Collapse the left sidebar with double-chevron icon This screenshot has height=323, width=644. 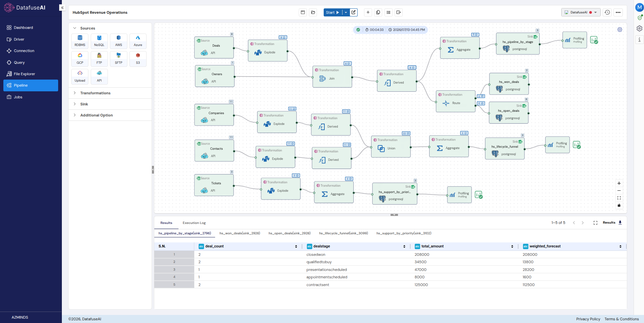pyautogui.click(x=62, y=7)
